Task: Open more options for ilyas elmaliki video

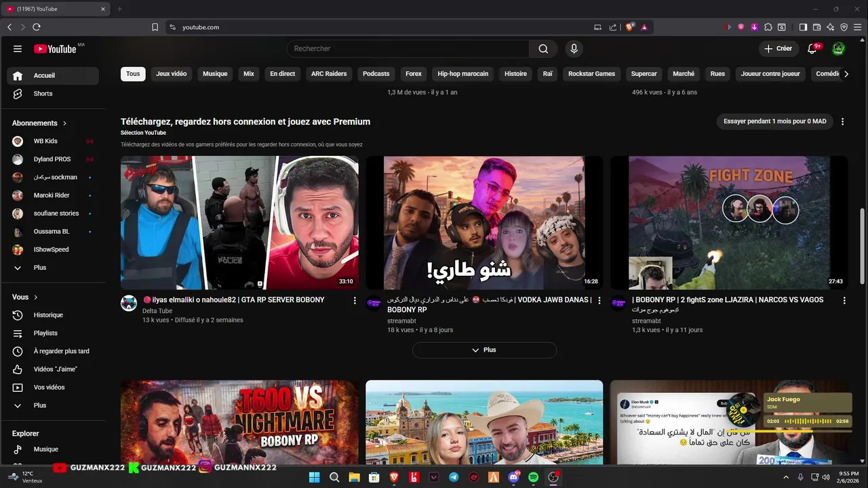Action: click(x=354, y=300)
